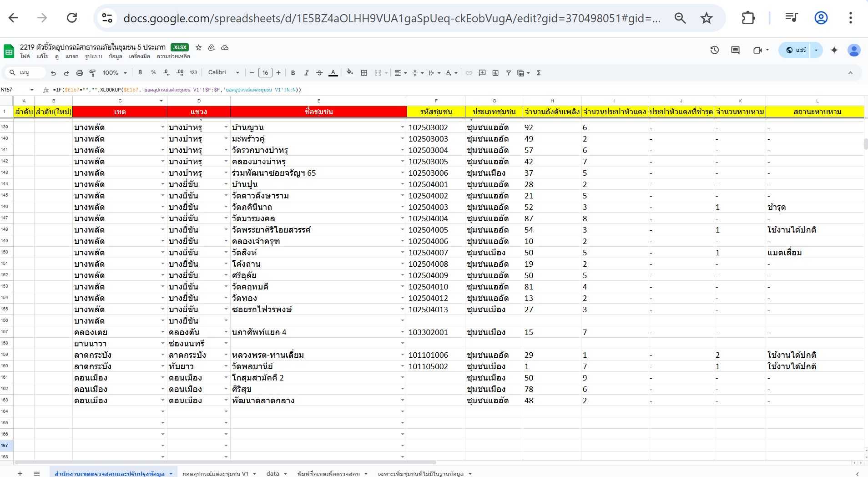Add a new sheet plus icon
The image size is (868, 477).
click(20, 473)
